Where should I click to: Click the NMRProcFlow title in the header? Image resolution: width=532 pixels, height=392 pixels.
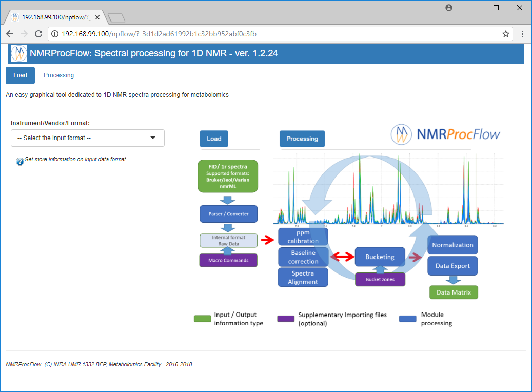tap(154, 53)
